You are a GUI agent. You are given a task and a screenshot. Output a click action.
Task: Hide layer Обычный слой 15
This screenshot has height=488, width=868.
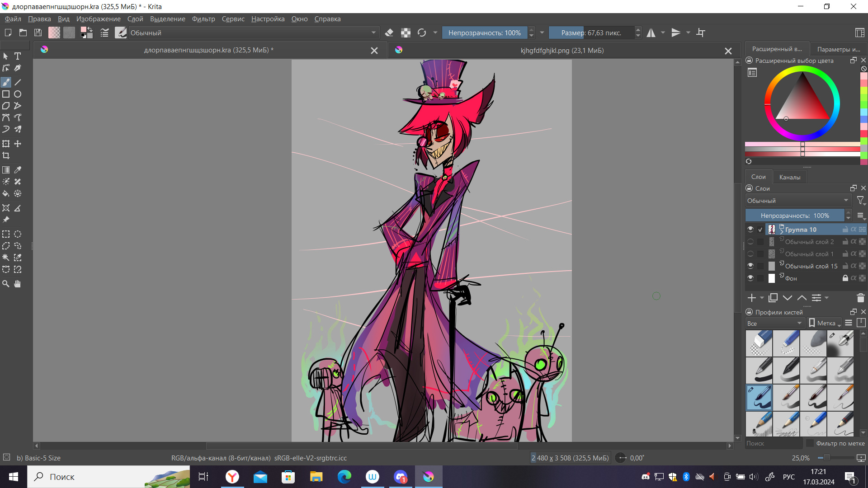point(750,266)
